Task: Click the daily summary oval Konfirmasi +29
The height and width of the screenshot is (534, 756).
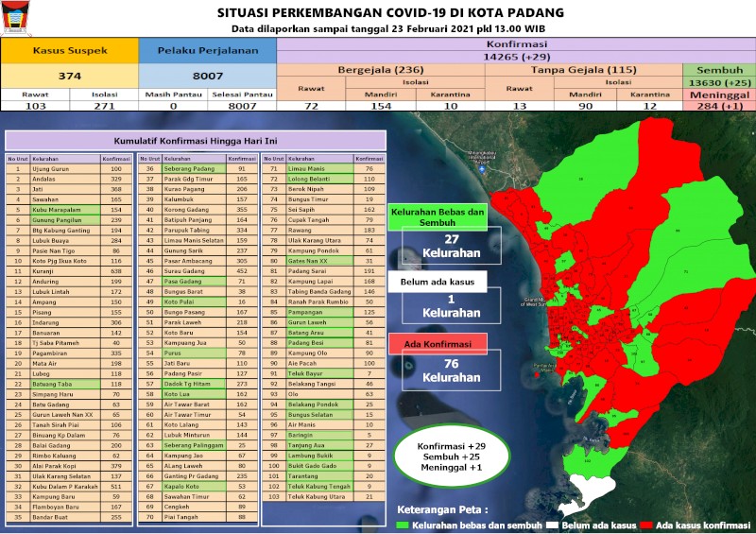Action: pos(452,456)
